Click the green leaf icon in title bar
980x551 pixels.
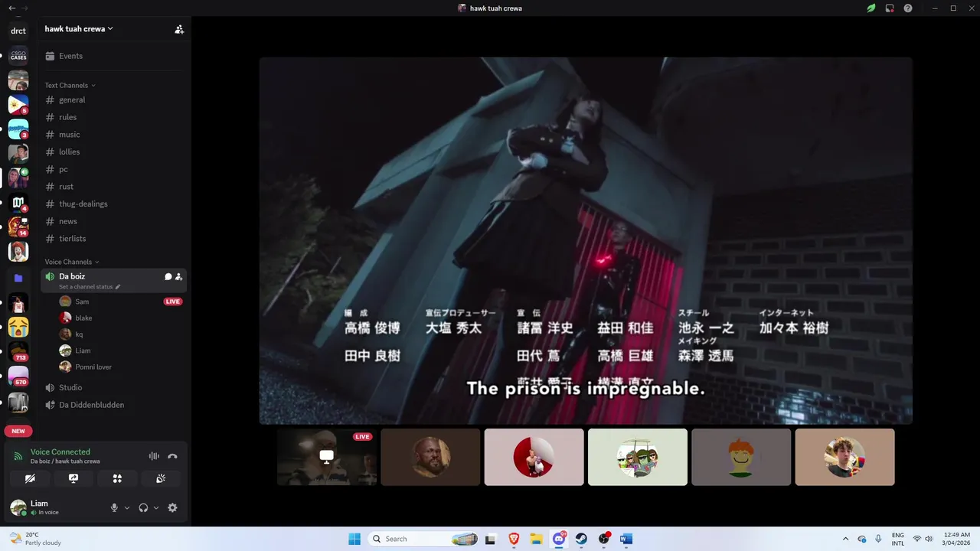871,8
